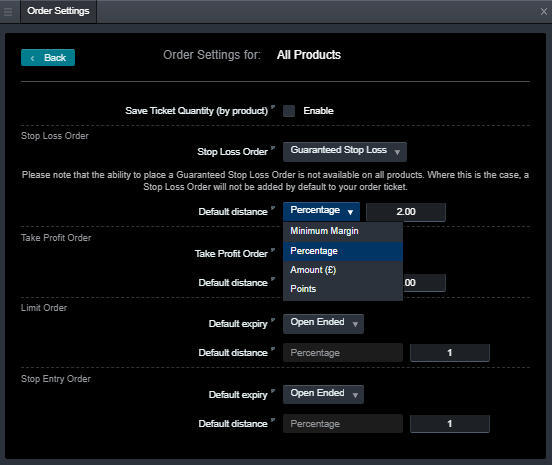The height and width of the screenshot is (465, 552).
Task: Click the info marker beside Stop Loss Order label
Action: (273, 148)
